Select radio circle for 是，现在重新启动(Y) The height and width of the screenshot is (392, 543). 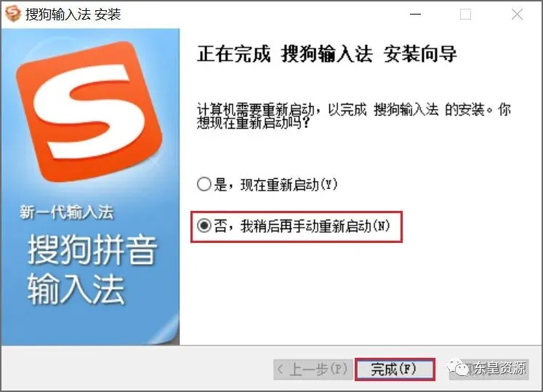(204, 184)
